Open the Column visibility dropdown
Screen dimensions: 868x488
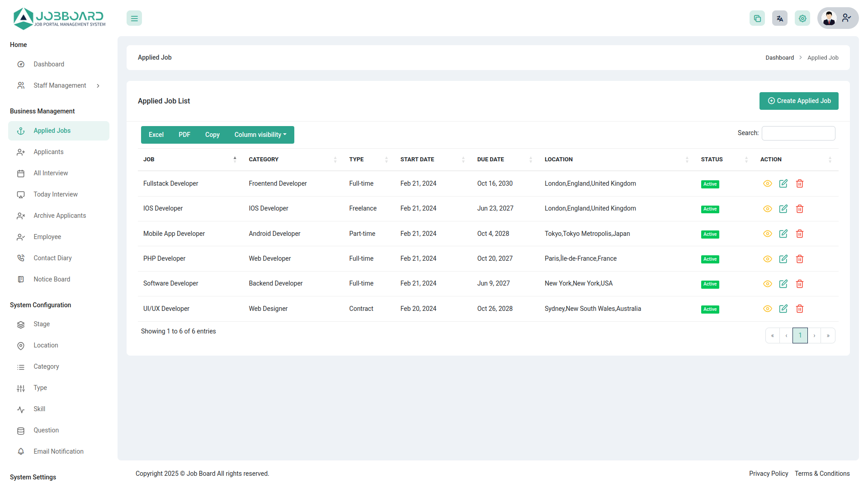coord(260,135)
